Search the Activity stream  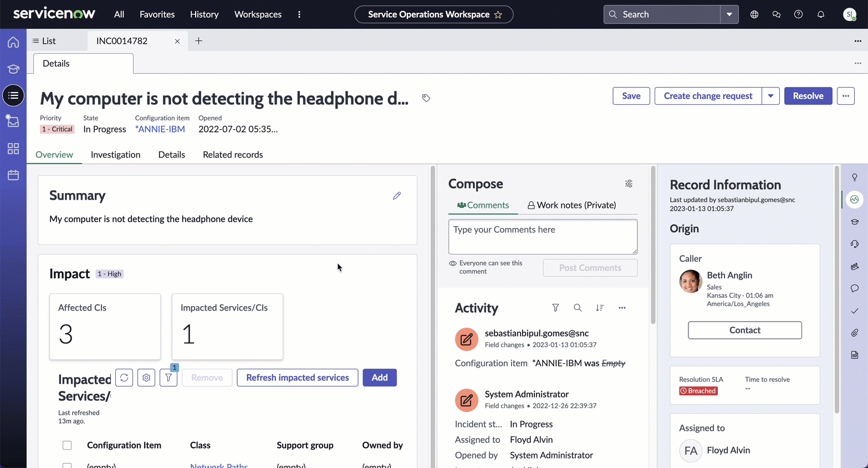click(x=578, y=308)
